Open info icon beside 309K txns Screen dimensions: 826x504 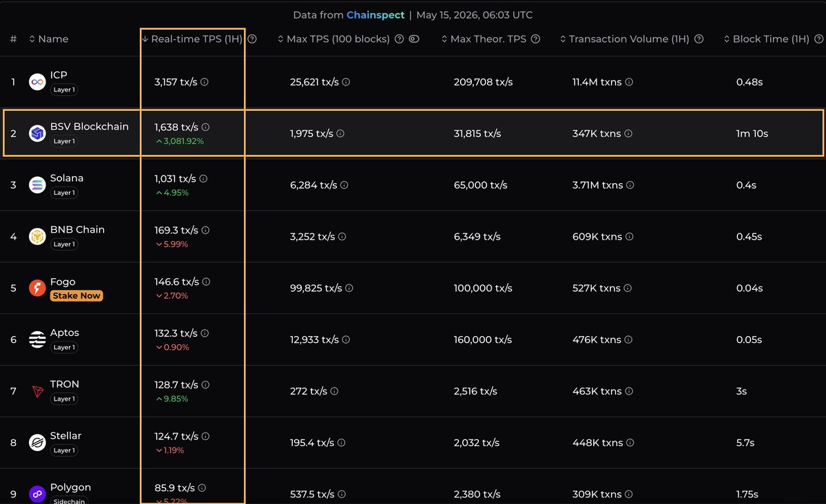coord(629,494)
